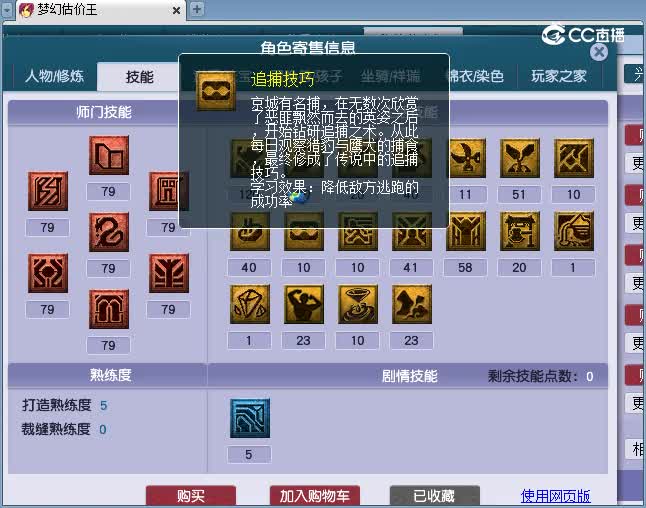Click the steaming bowl cooking skill icon level 40
Image resolution: width=646 pixels, height=508 pixels.
pyautogui.click(x=250, y=231)
